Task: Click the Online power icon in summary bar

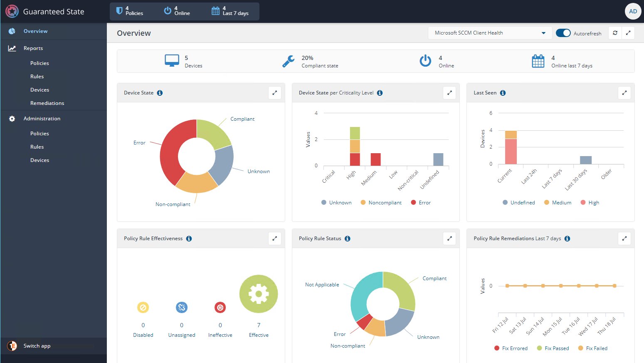Action: point(425,61)
